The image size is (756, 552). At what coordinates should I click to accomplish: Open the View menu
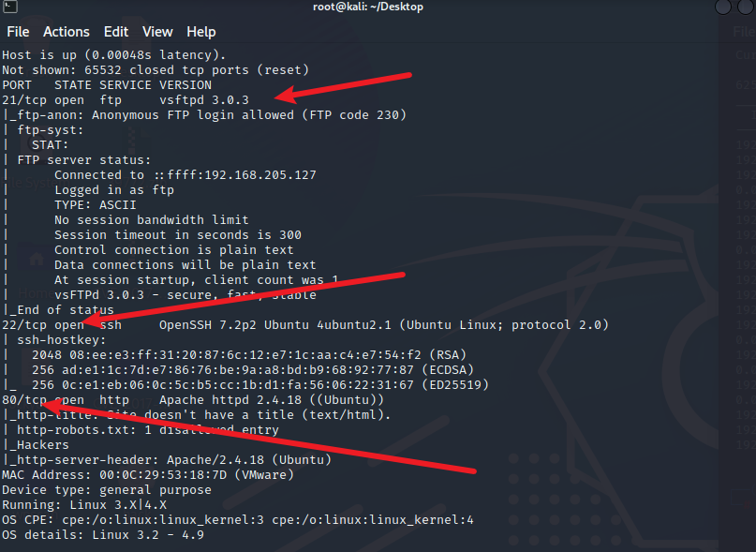point(157,32)
